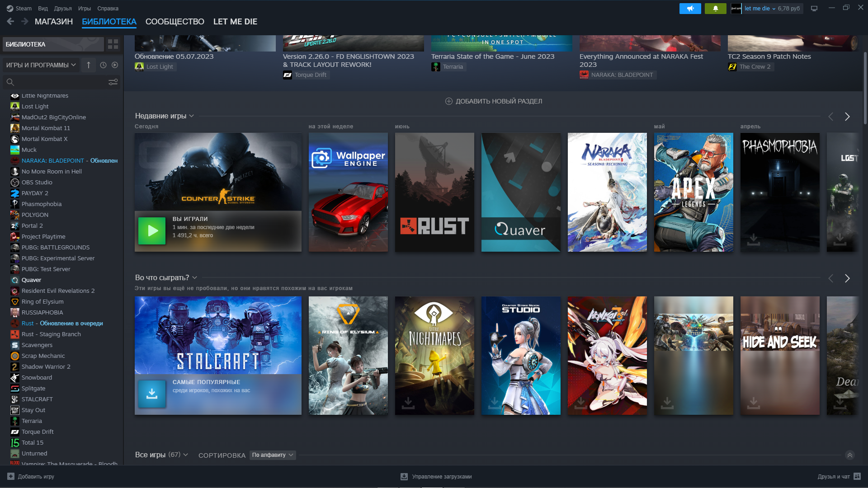This screenshot has width=868, height=488.
Task: Switch library to grid view icon
Action: [x=113, y=44]
